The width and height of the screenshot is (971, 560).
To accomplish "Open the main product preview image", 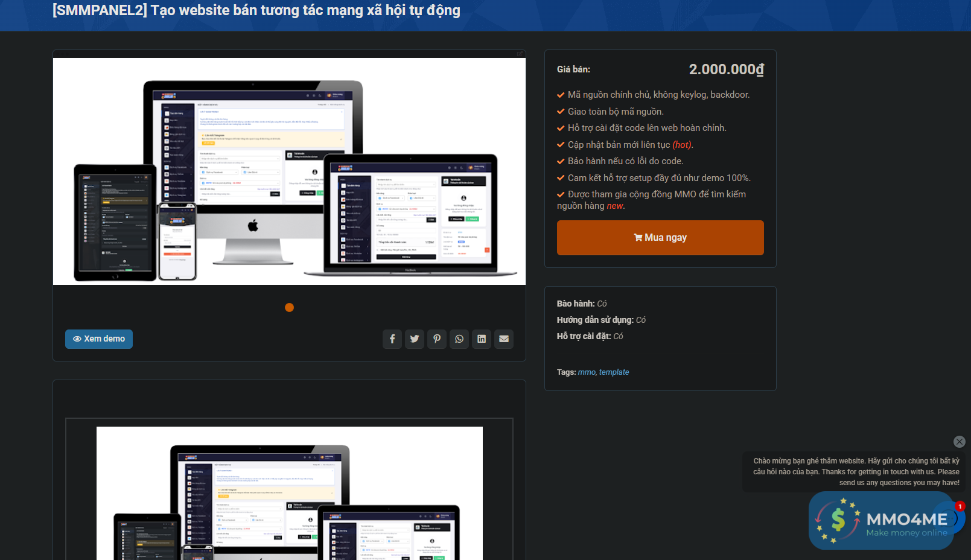I will pos(289,171).
